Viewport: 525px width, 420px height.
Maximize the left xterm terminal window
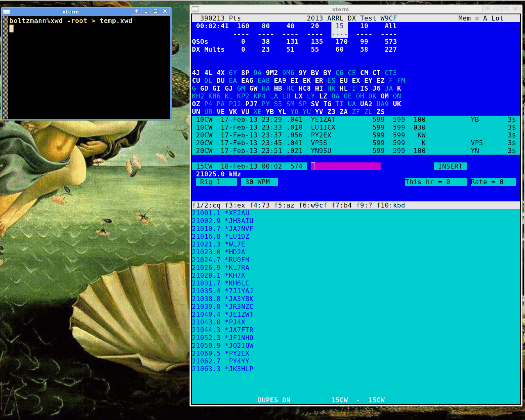pyautogui.click(x=155, y=11)
